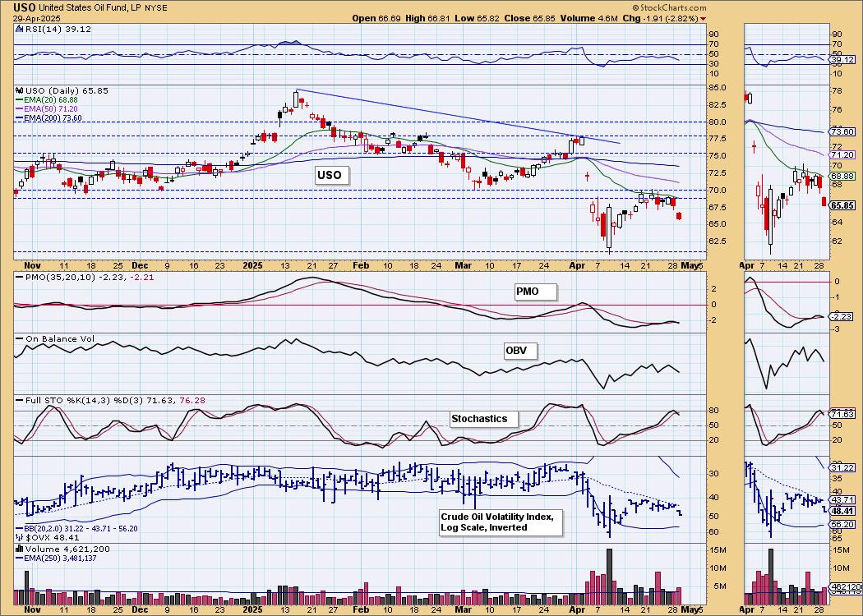Click the 39.12 RSI tag in zoom panel
Viewport: 863px width, 616px height.
tap(843, 59)
